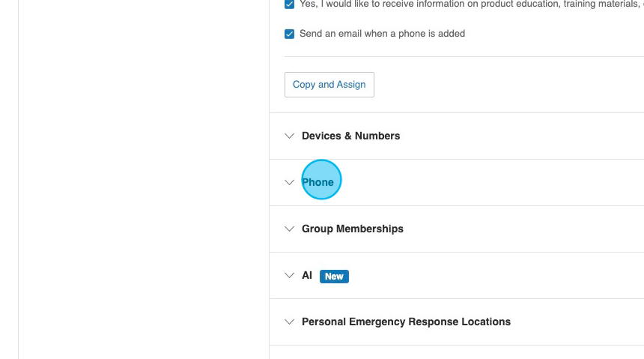Click blank row space right of Devices & Numbers

(x=524, y=136)
